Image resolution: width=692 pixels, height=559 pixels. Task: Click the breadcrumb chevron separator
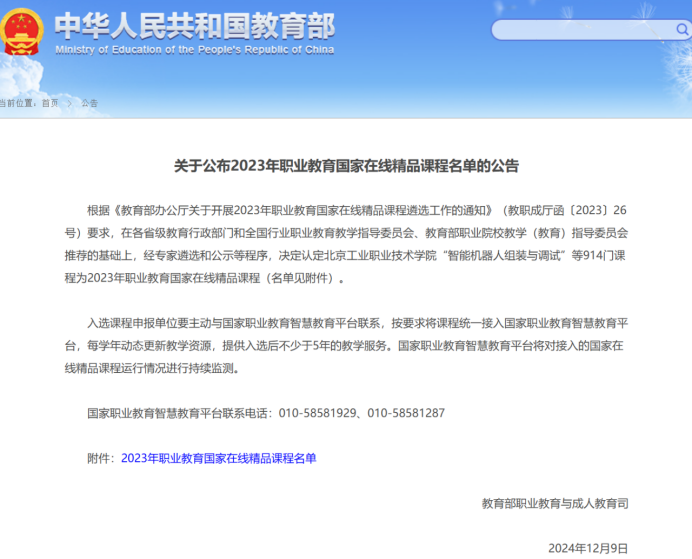[x=69, y=103]
